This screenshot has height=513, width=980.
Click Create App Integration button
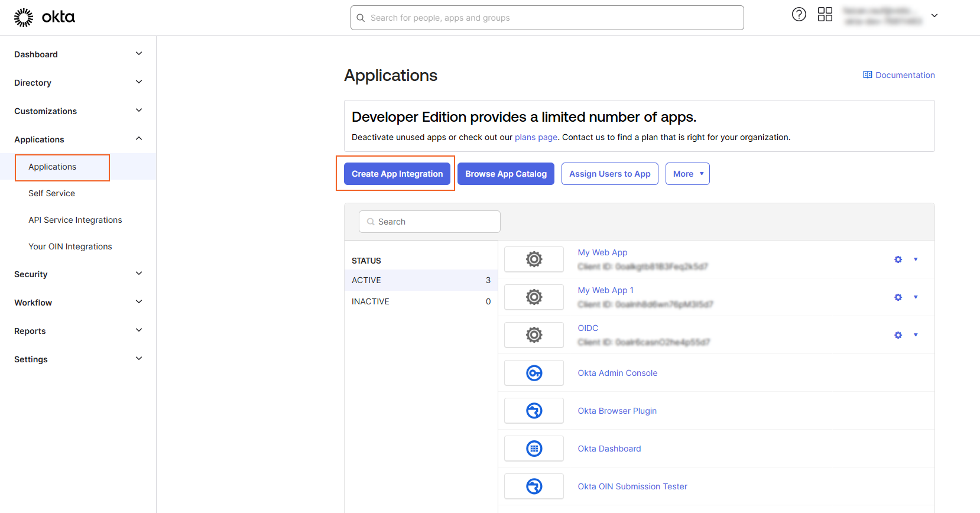(397, 174)
